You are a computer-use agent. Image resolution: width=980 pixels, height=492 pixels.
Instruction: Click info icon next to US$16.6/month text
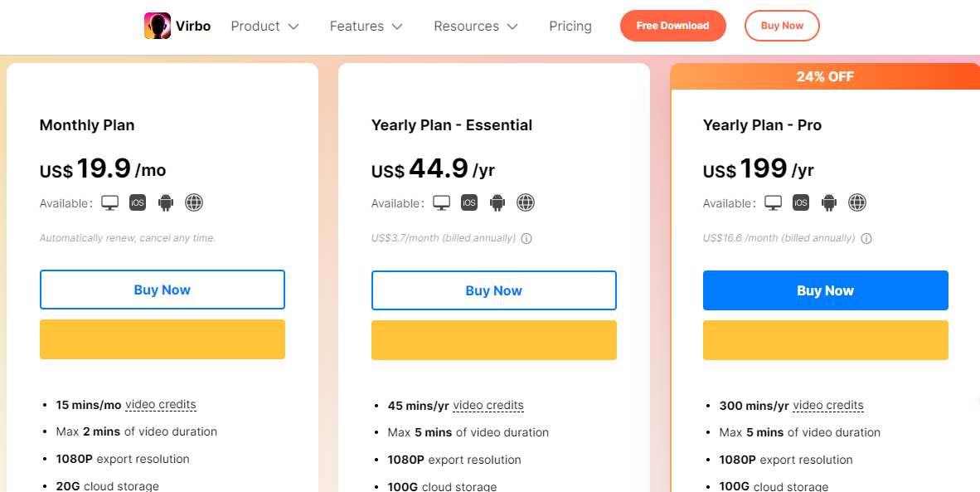pyautogui.click(x=866, y=238)
